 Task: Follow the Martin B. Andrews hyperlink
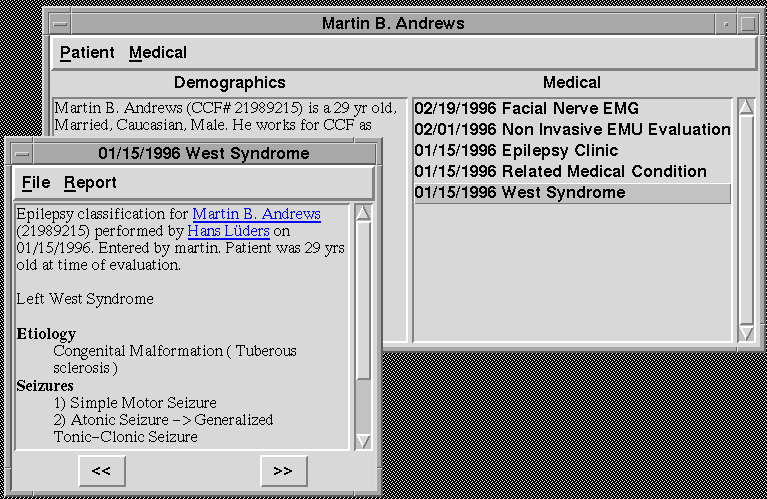pos(256,214)
